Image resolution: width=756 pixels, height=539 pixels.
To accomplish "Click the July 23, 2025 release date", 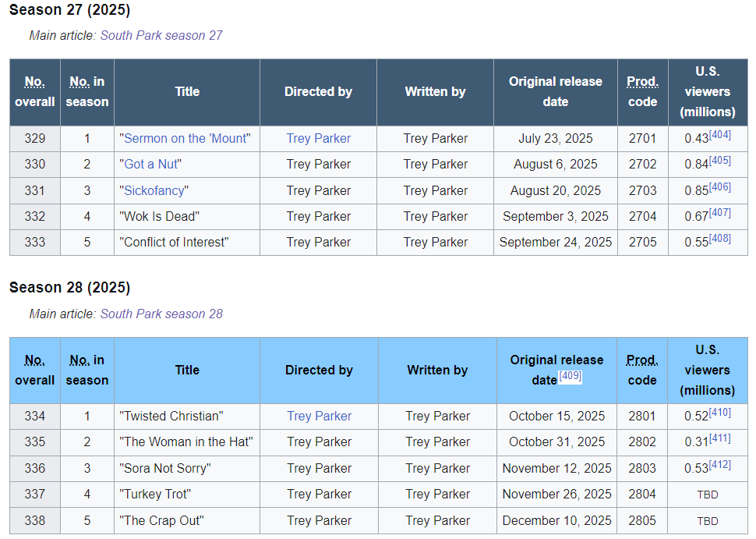I will pos(556,139).
